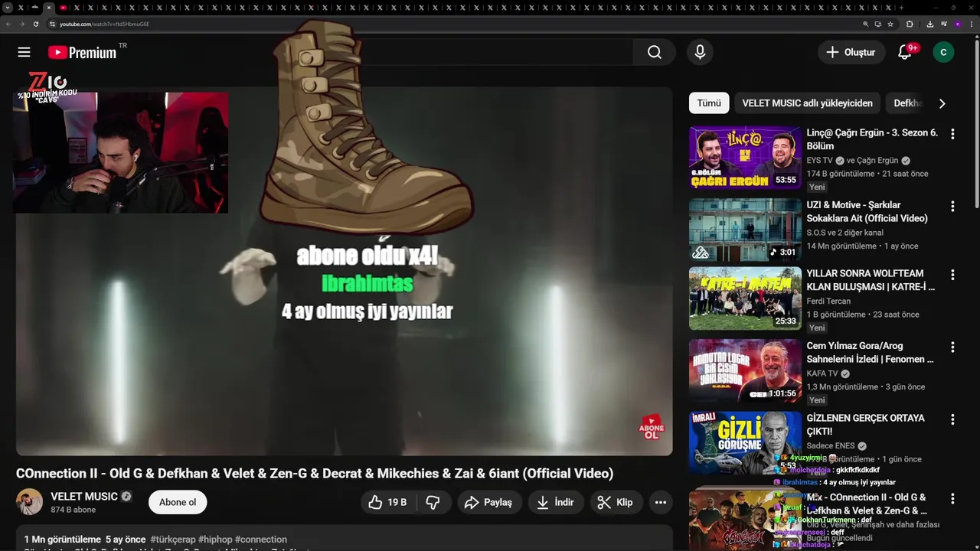Dislike the video with thumbs down
Screen dimensions: 980x551
433,502
